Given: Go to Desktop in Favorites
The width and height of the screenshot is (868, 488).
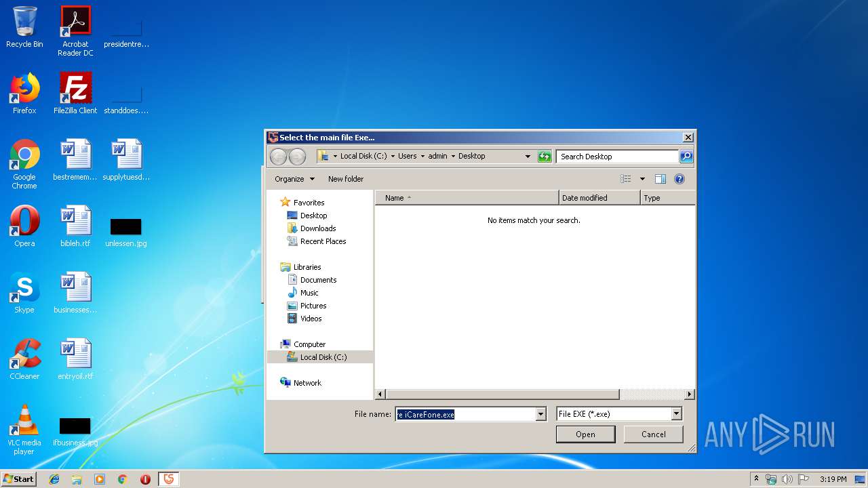Looking at the screenshot, I should (x=313, y=216).
